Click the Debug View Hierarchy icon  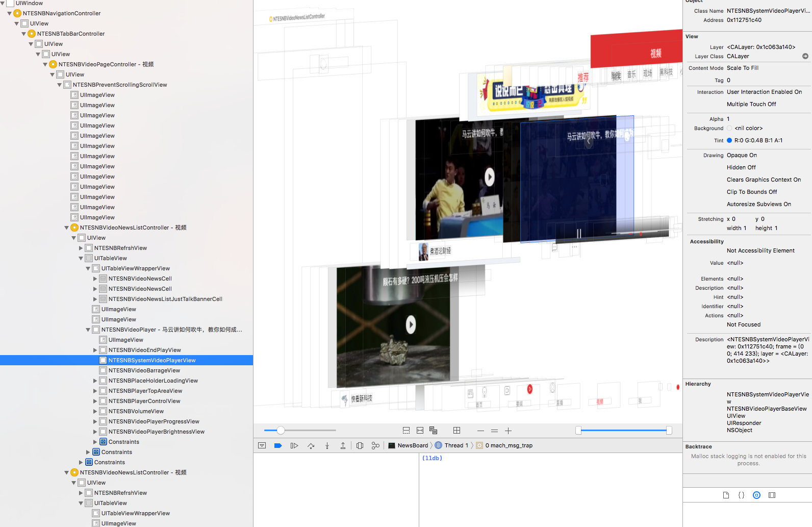tap(360, 445)
